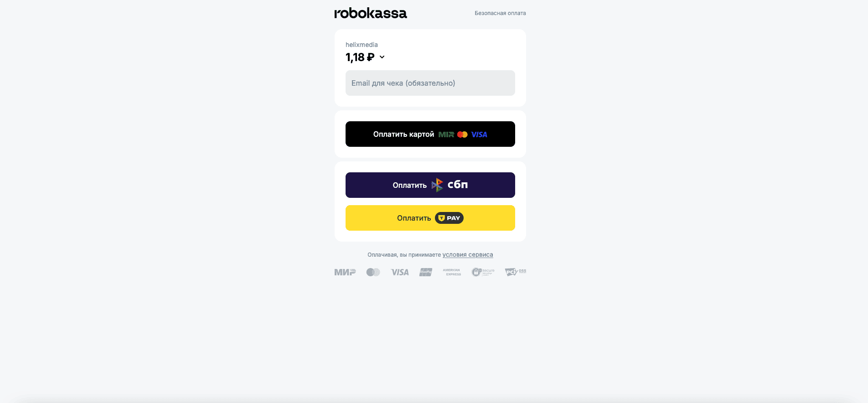Focus the Email для чека input field
This screenshot has height=403, width=868.
[430, 83]
